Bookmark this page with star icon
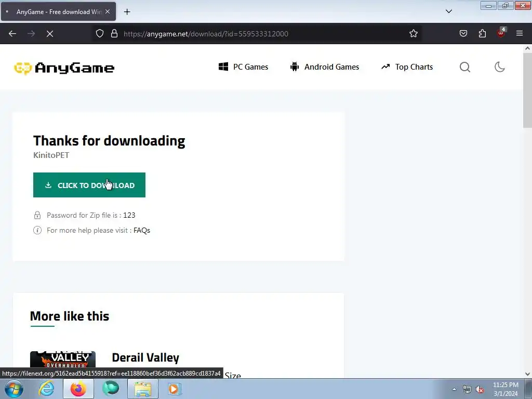This screenshot has height=399, width=532. (413, 34)
